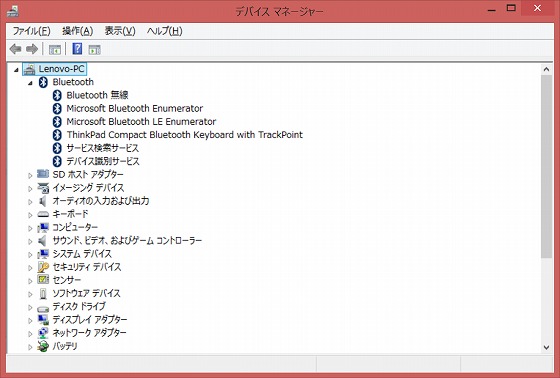Select the ネットワーク アダプター text
This screenshot has width=560, height=378.
tap(89, 333)
